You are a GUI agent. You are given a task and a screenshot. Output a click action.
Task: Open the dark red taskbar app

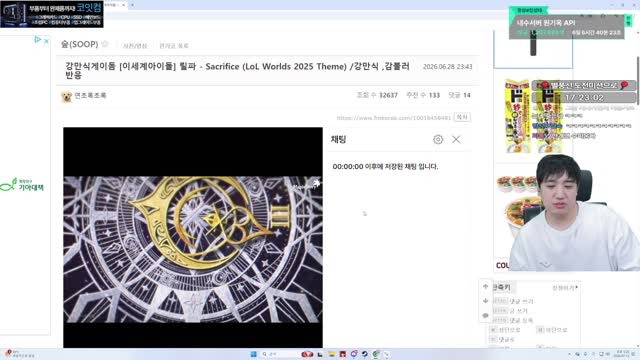pos(342,354)
